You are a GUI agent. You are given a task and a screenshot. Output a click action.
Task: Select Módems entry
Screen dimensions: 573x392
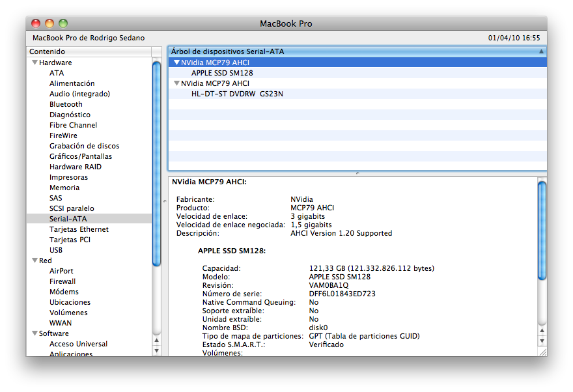tap(64, 292)
